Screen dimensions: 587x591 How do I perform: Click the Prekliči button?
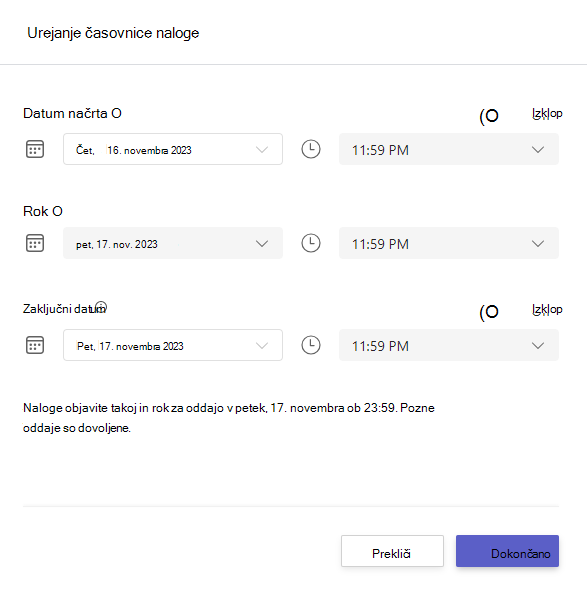click(x=392, y=551)
